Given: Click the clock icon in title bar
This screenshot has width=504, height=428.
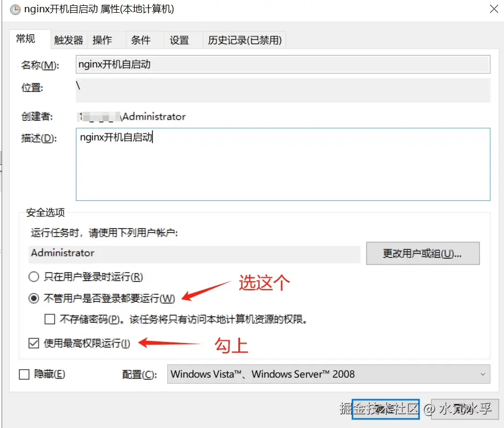Looking at the screenshot, I should point(15,10).
